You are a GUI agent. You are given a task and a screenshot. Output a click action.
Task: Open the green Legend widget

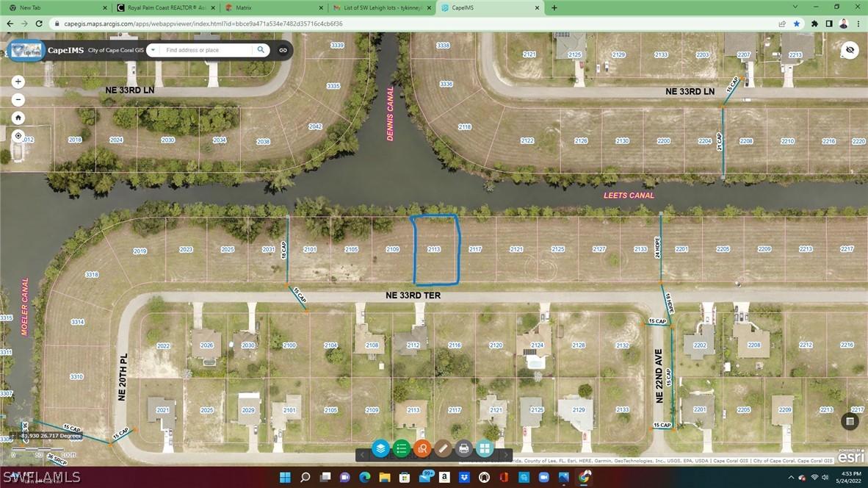point(401,449)
